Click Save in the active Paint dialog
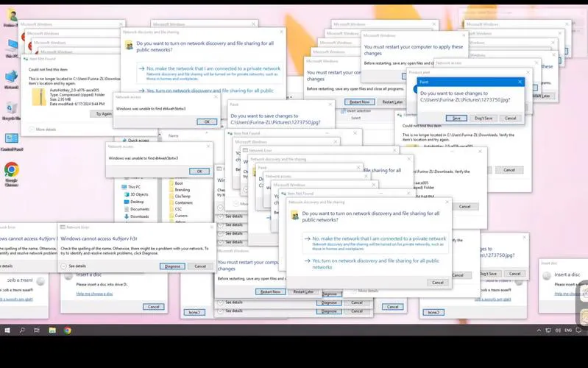 pos(456,118)
